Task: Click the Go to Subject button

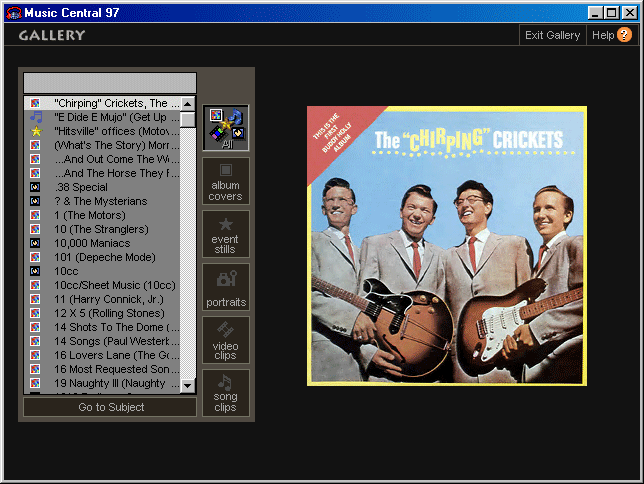Action: tap(110, 407)
